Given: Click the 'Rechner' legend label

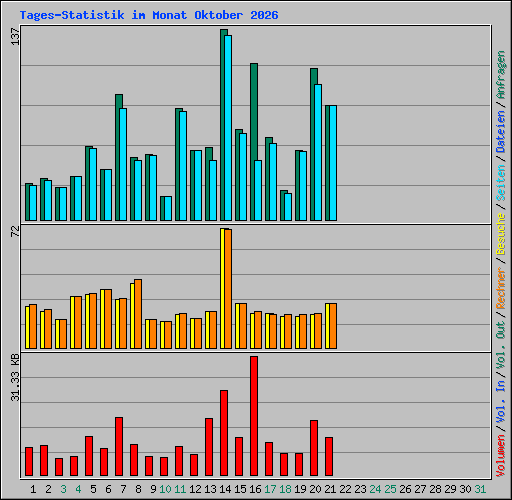Looking at the screenshot, I should 500,288.
